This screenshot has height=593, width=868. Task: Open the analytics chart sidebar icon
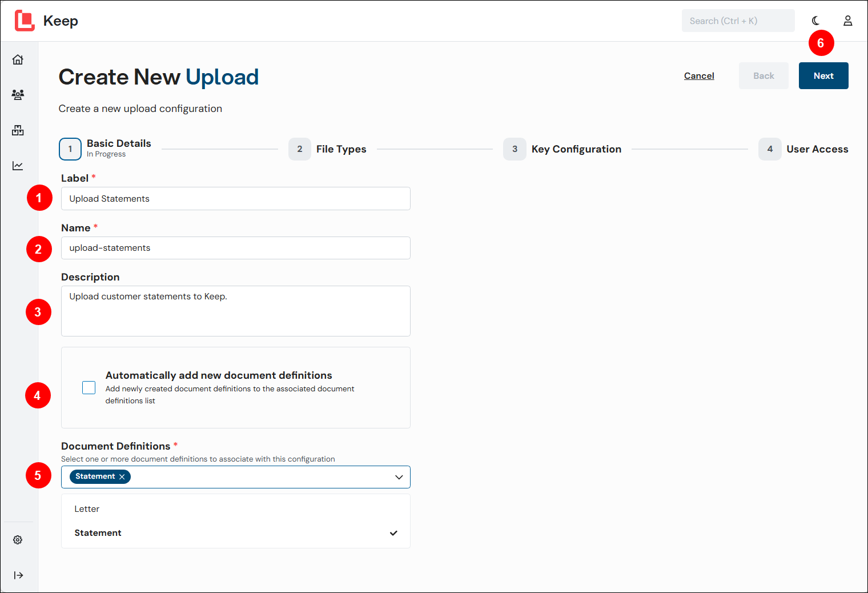[18, 166]
